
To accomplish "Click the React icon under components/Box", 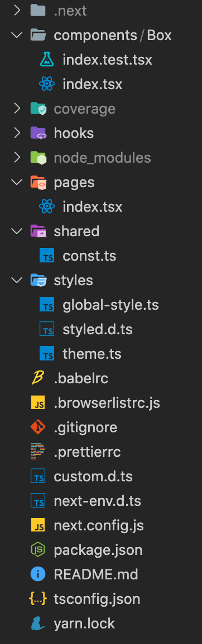I will pos(47,85).
